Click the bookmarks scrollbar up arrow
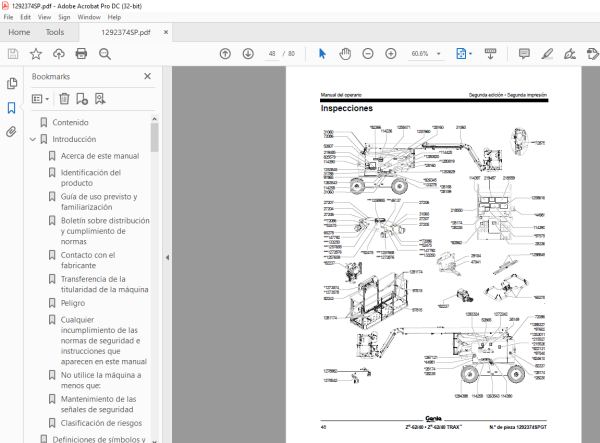The width and height of the screenshot is (600, 443). point(155,119)
